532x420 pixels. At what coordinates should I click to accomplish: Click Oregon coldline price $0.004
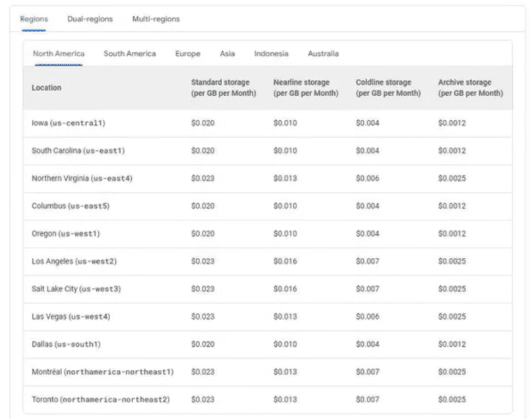pos(367,234)
